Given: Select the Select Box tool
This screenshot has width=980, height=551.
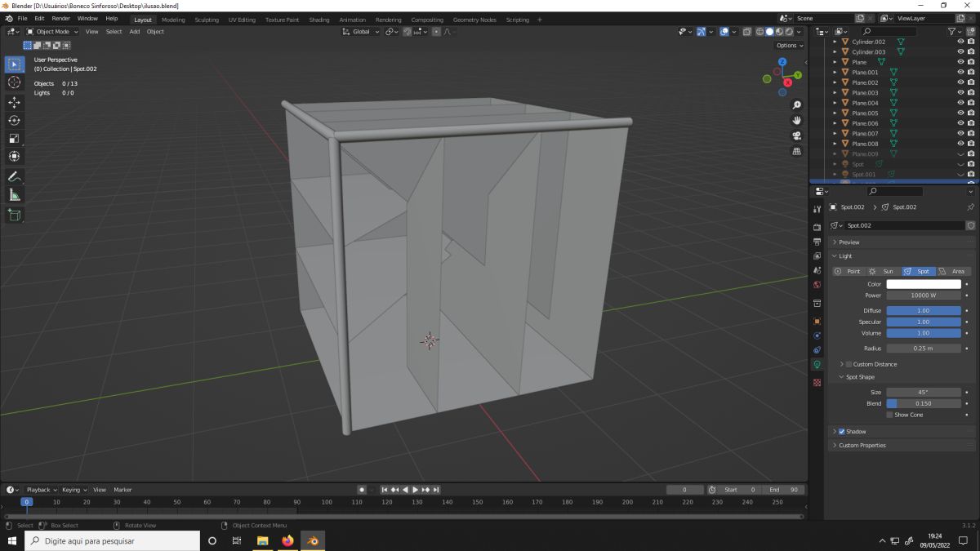Looking at the screenshot, I should coord(14,64).
